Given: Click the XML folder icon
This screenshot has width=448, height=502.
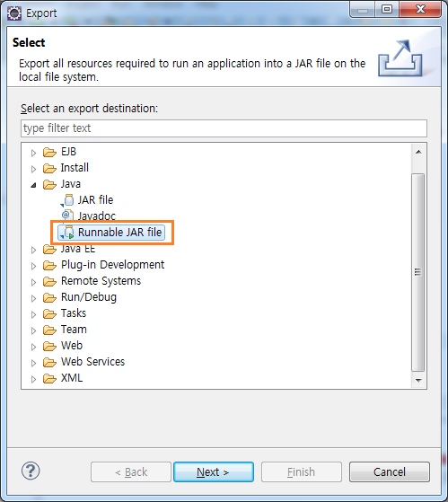Looking at the screenshot, I should click(49, 378).
